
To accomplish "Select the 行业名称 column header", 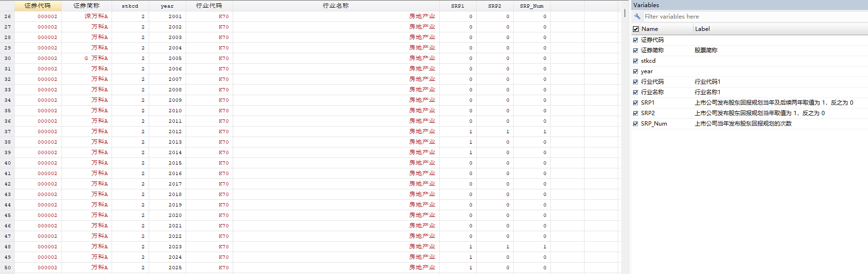I will click(x=336, y=6).
